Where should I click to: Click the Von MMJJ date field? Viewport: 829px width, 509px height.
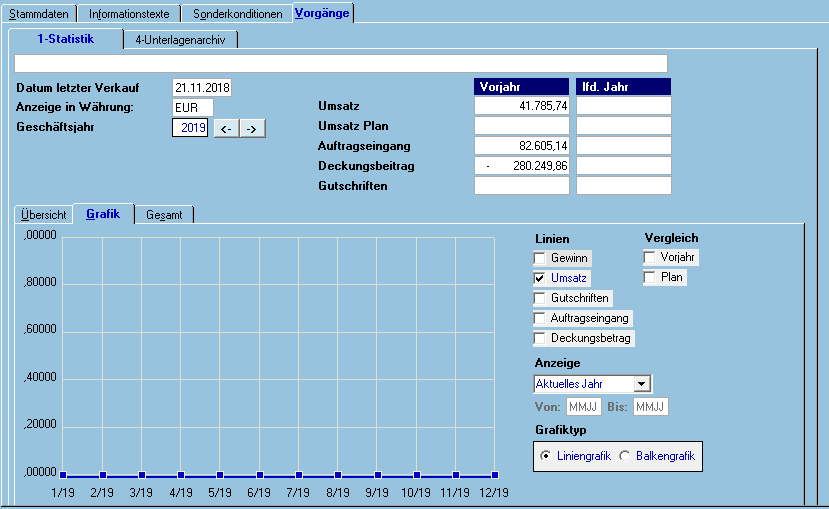(x=584, y=406)
